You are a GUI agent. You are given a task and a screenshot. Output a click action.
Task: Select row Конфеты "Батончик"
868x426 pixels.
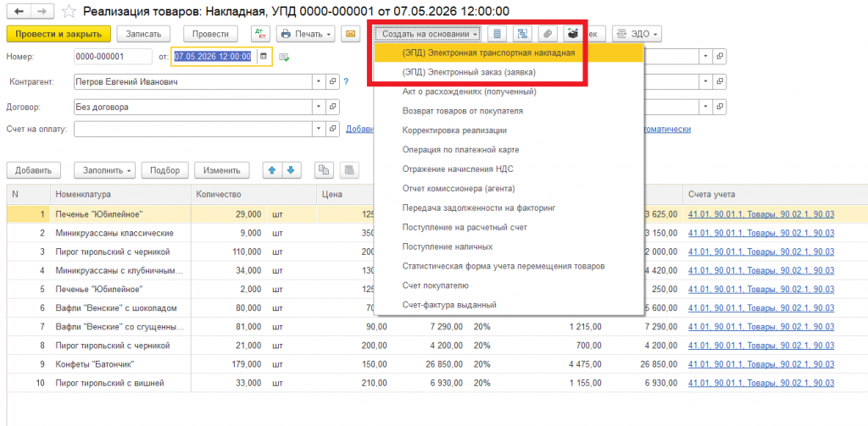tap(437, 364)
